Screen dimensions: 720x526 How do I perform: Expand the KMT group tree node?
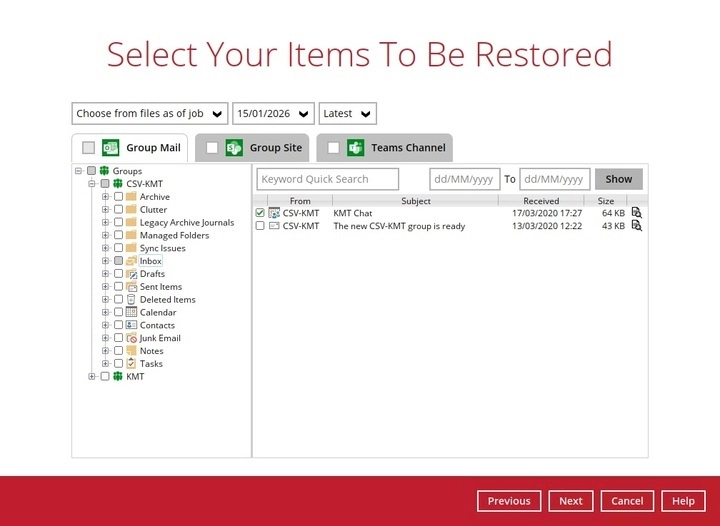coord(92,377)
